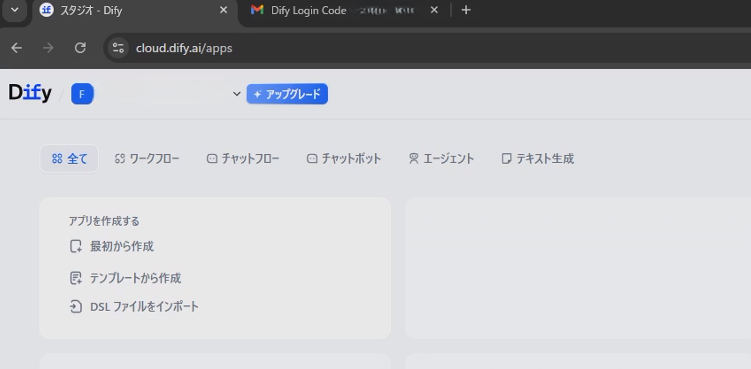Viewport: 751px width, 369px height.
Task: Click the DSL file import icon
Action: [76, 307]
